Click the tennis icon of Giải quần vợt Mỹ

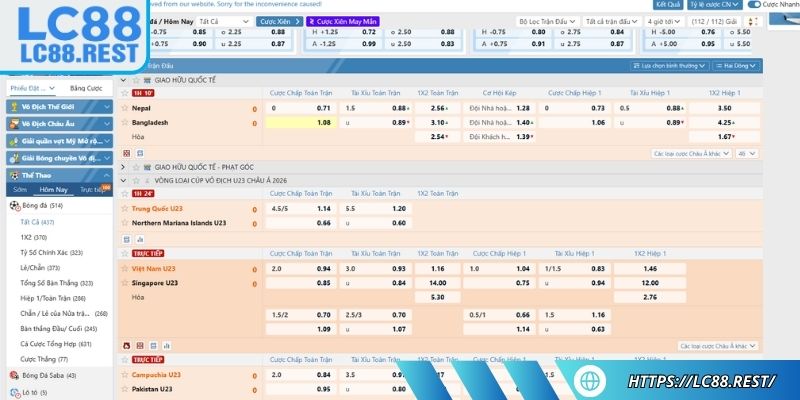point(14,141)
